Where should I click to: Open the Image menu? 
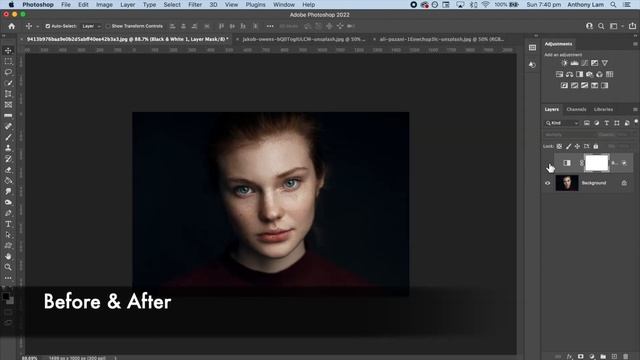point(104,4)
